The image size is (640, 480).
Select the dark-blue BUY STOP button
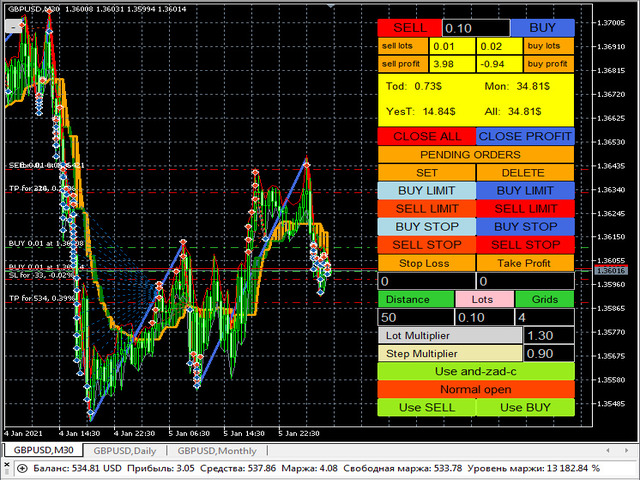[525, 227]
